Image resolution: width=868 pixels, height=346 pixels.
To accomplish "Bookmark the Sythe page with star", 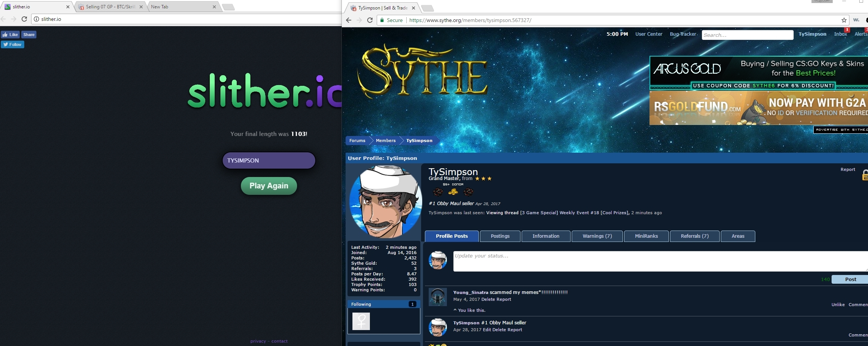I will coord(844,20).
